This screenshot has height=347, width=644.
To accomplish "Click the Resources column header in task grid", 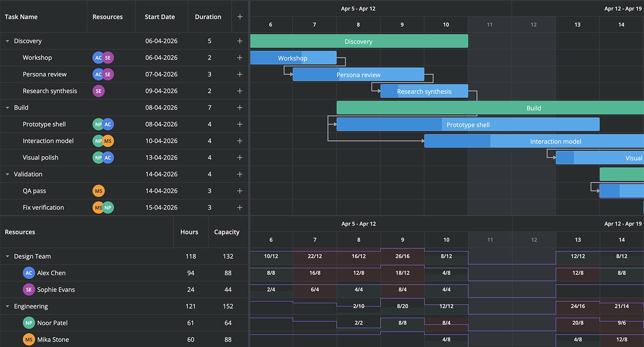I will tap(111, 17).
